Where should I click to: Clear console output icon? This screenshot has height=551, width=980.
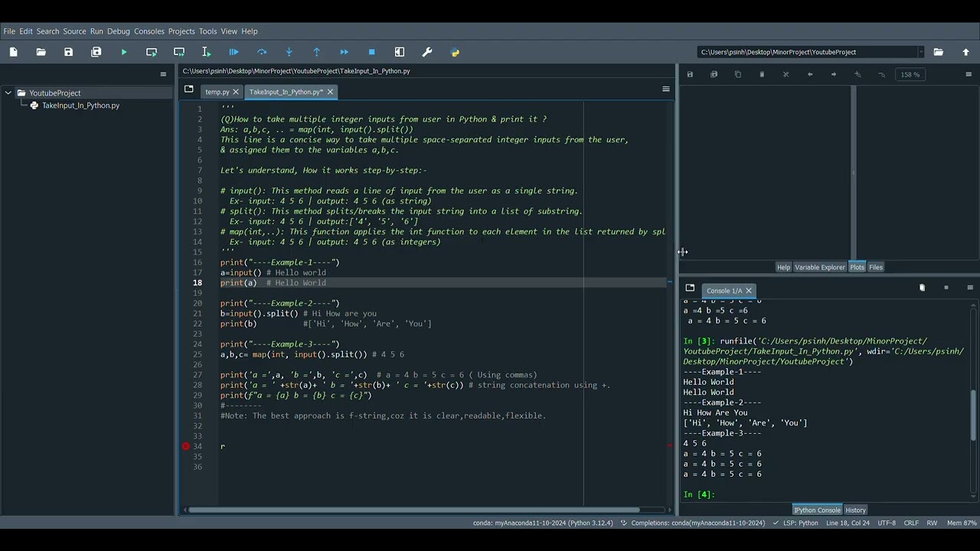[x=922, y=288]
